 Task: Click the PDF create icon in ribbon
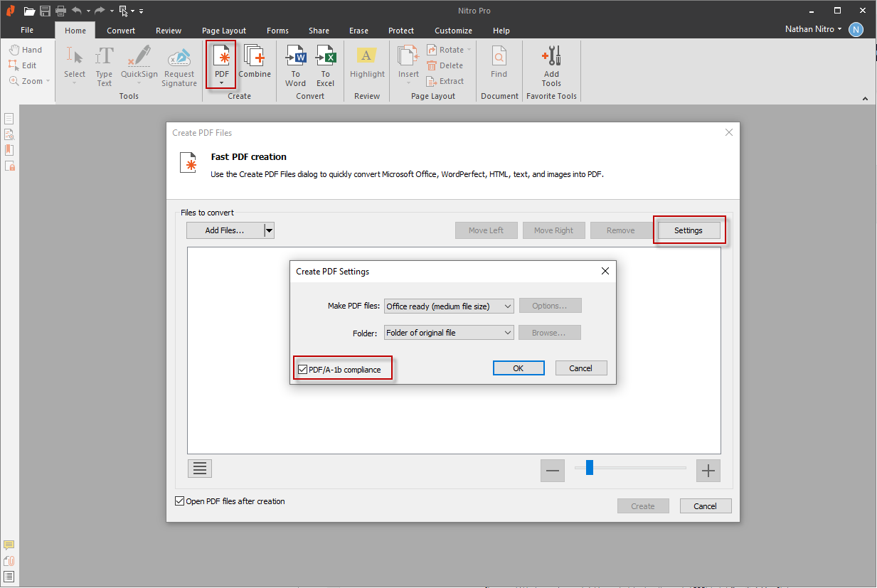(x=221, y=58)
